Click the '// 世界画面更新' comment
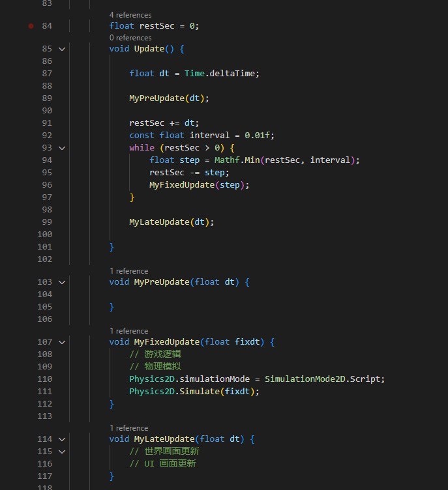This screenshot has height=490, width=448. (x=164, y=452)
